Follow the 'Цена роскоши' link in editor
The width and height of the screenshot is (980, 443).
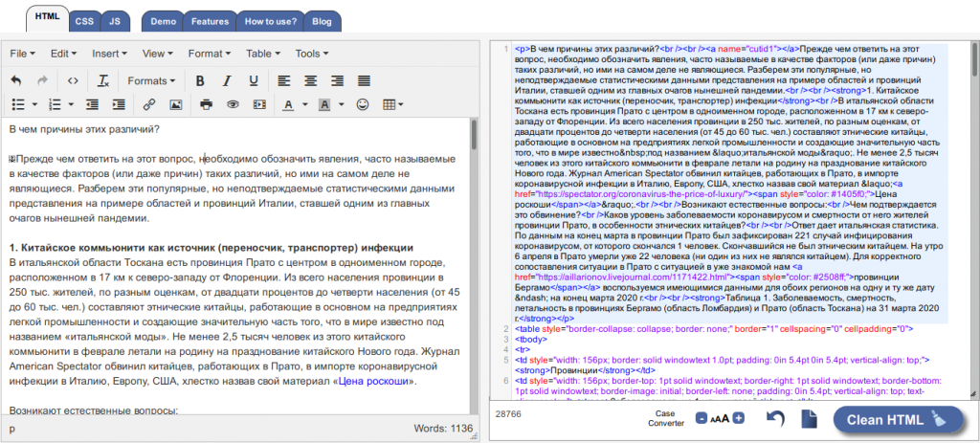click(374, 381)
